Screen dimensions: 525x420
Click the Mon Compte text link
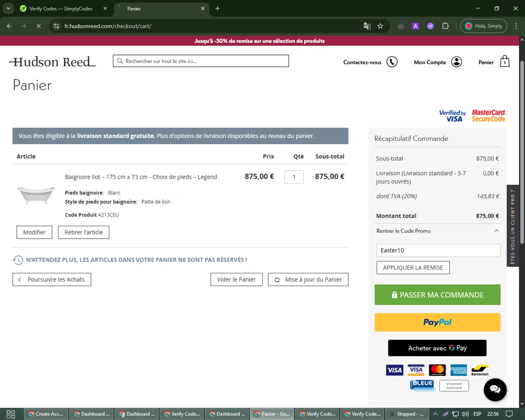pyautogui.click(x=430, y=62)
